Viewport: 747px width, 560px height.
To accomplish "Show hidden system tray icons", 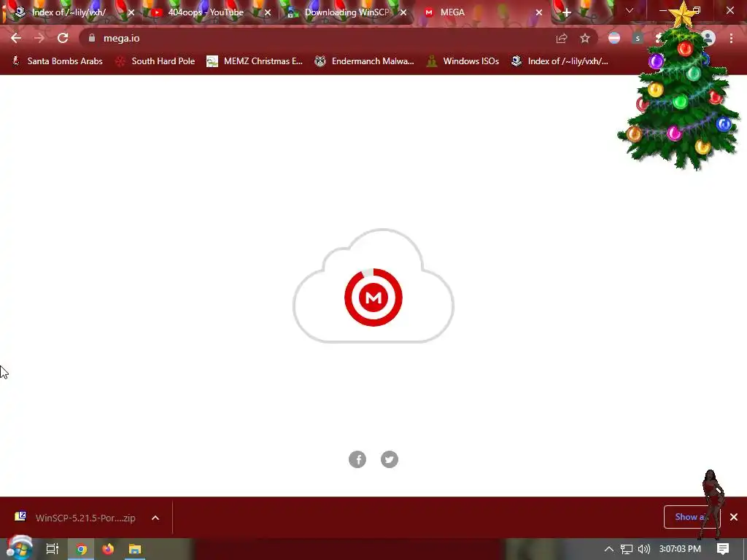I will pos(609,549).
